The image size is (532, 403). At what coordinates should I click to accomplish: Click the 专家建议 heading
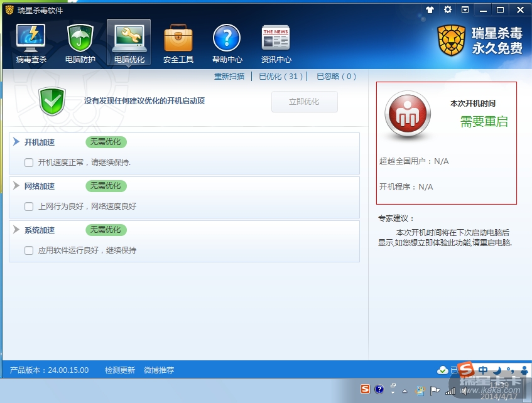pos(396,218)
